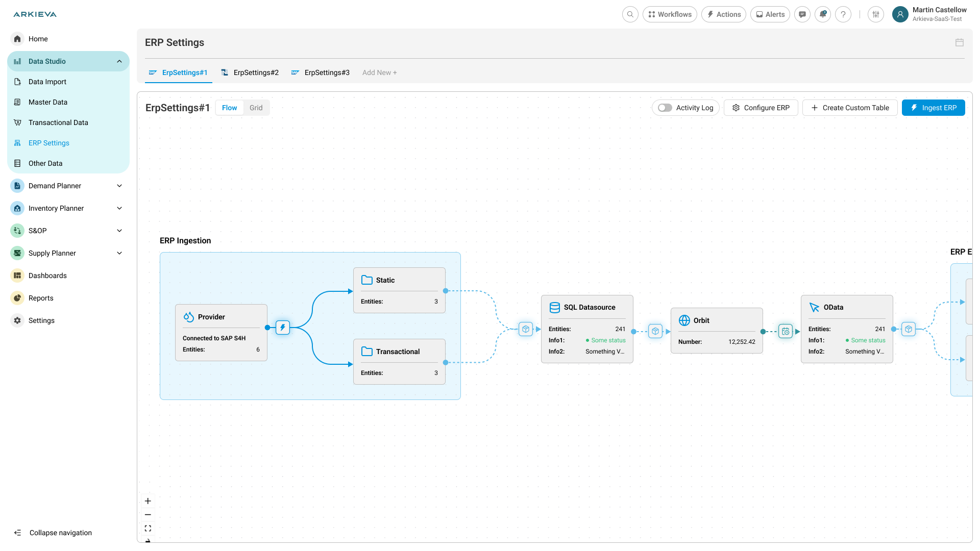Click the Create Custom Table button
The width and height of the screenshot is (980, 551).
[850, 108]
